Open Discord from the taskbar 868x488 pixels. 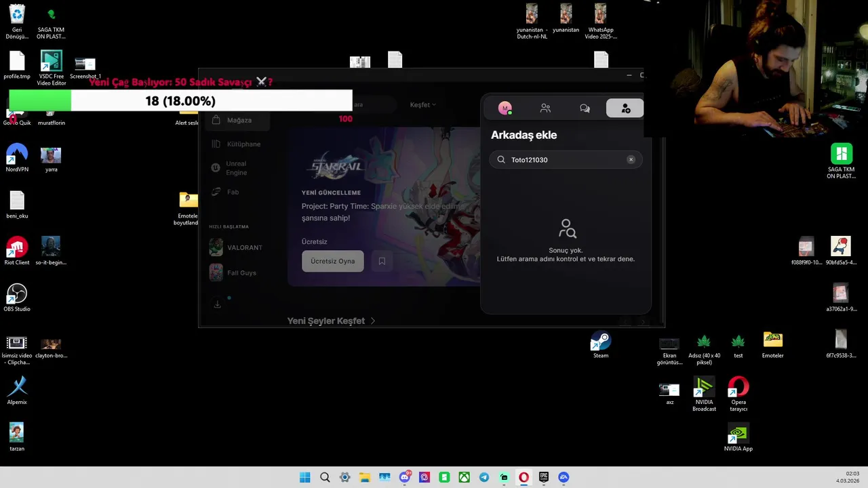[x=405, y=477]
